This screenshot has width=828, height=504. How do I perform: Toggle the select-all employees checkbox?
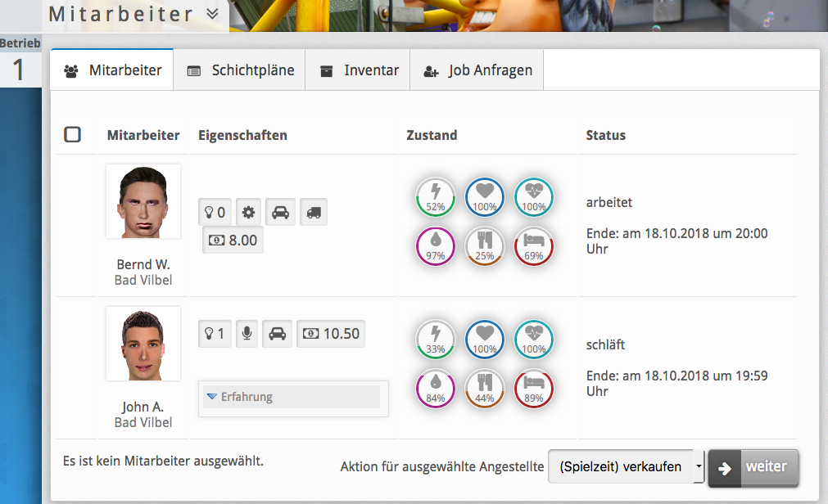point(72,135)
